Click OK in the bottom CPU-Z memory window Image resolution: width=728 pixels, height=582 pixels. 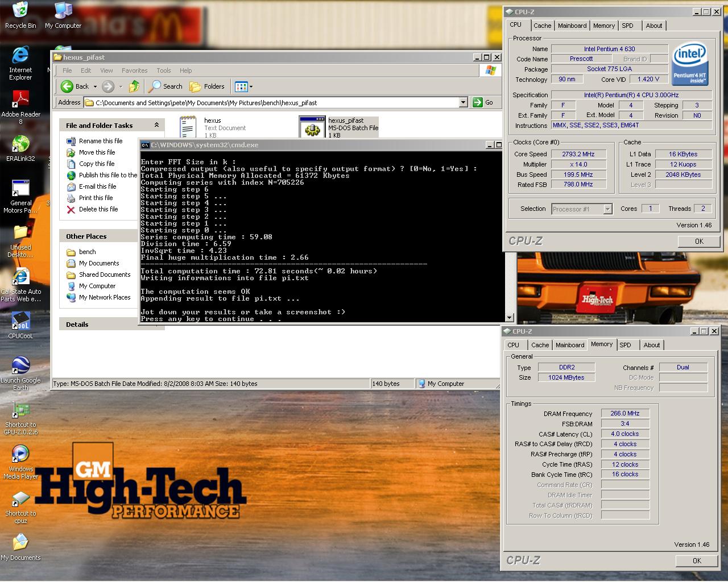click(x=697, y=560)
